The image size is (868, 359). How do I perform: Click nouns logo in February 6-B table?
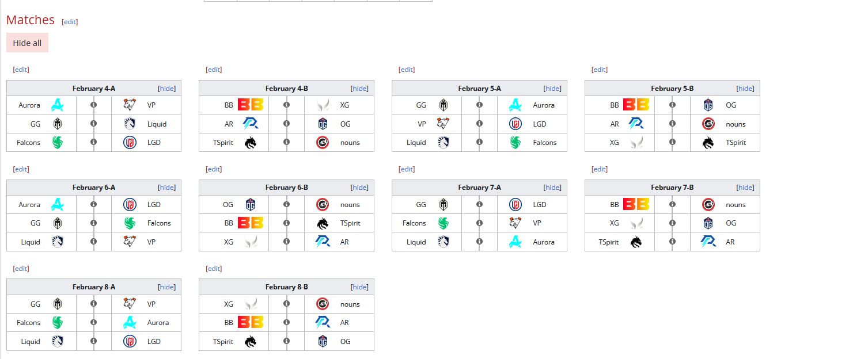(x=323, y=204)
